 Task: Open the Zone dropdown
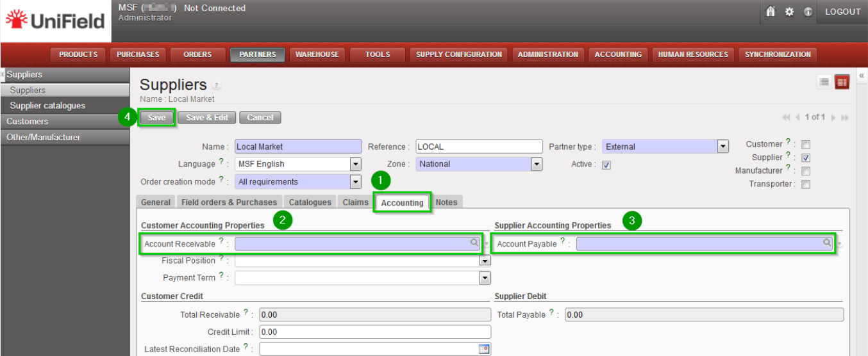pyautogui.click(x=537, y=164)
